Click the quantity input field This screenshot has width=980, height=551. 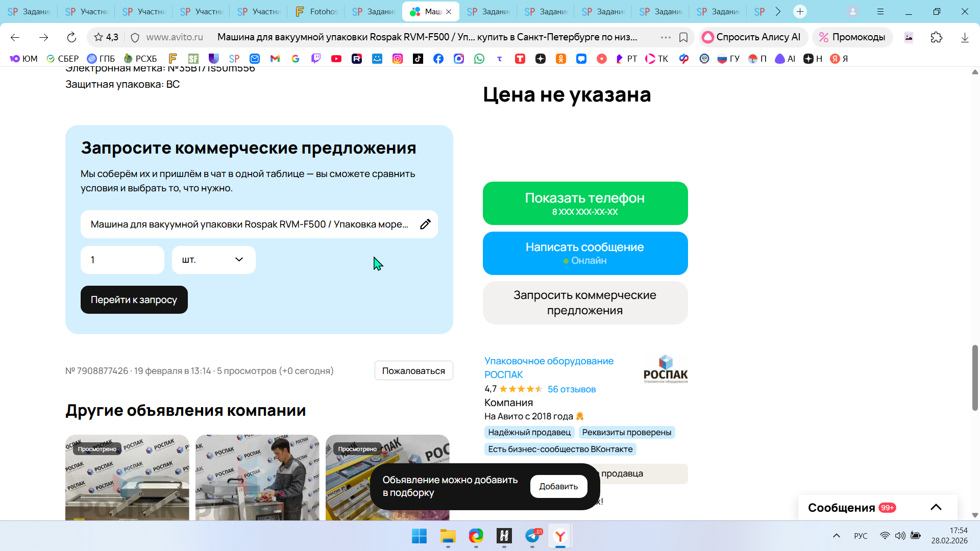coord(122,260)
